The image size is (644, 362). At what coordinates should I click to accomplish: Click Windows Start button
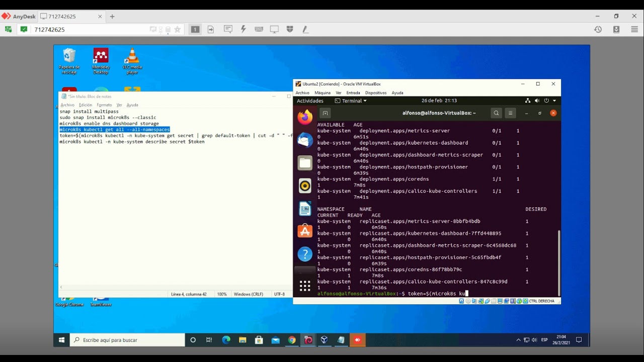(62, 340)
